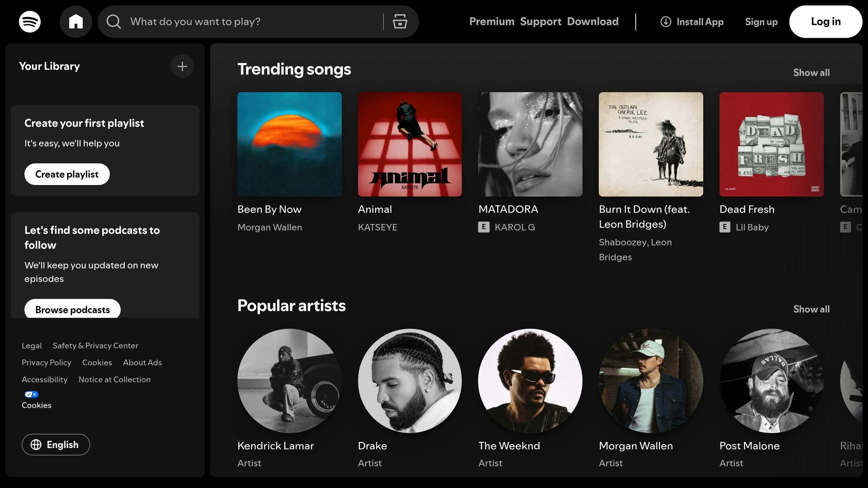868x488 pixels.
Task: Open the Privacy Policy link
Action: 47,363
